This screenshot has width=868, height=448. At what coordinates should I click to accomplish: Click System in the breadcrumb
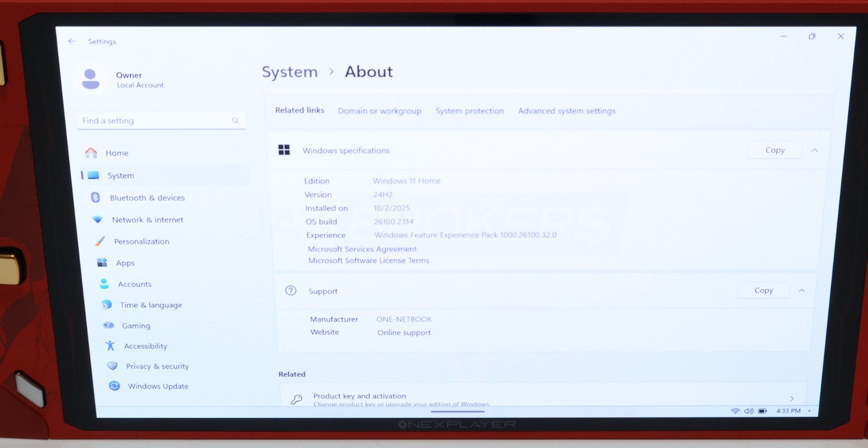290,72
